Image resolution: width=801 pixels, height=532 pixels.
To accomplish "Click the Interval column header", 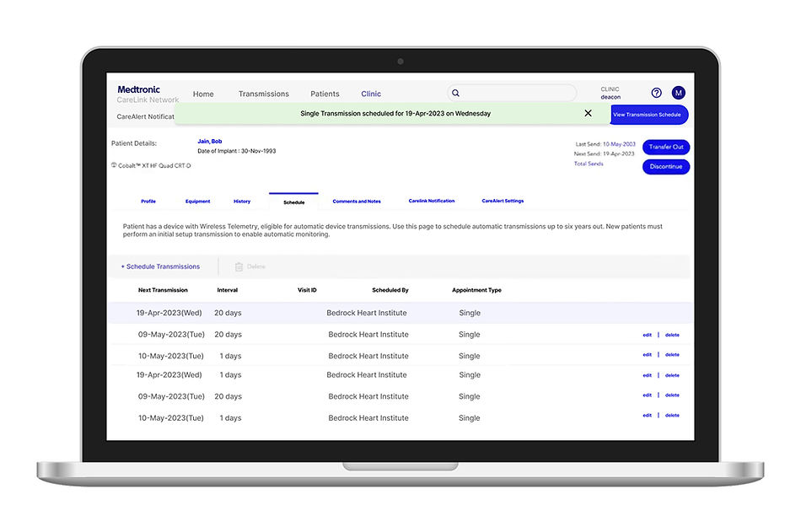I will 228,290.
